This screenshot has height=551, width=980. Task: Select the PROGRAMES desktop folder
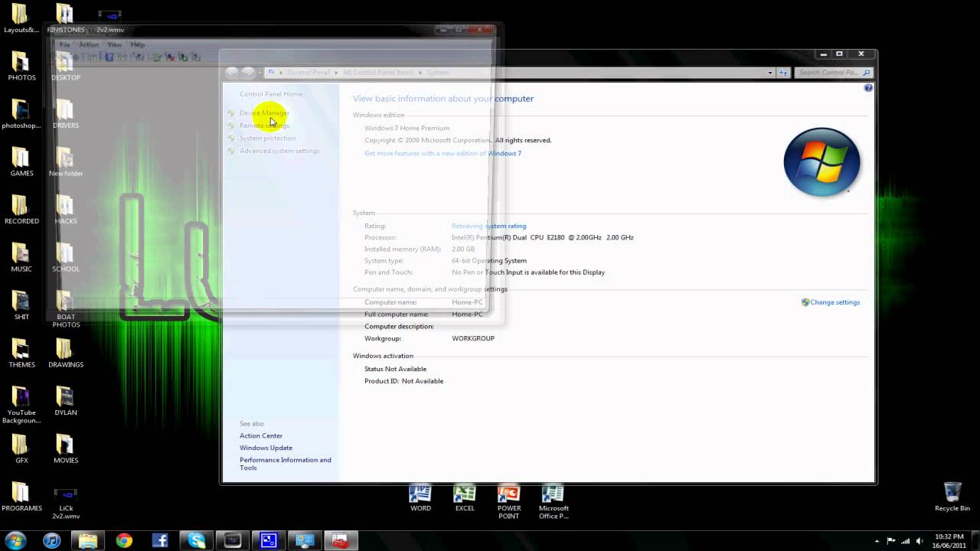pos(21,497)
